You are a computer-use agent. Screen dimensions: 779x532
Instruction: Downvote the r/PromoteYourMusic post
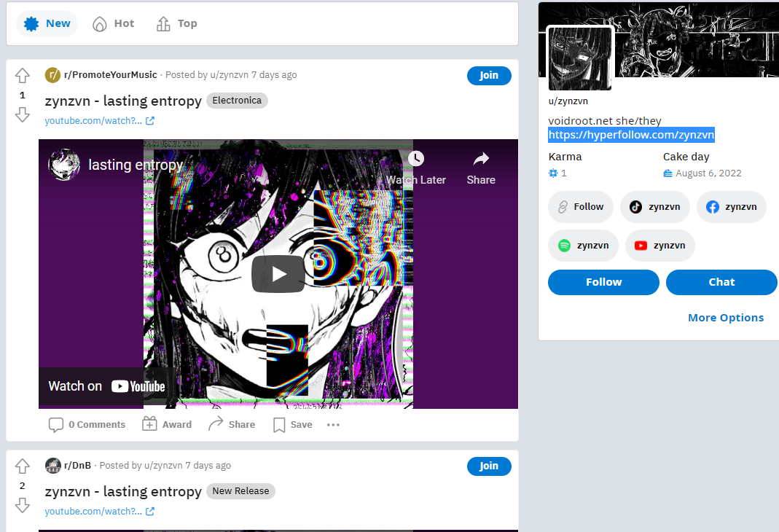click(23, 114)
